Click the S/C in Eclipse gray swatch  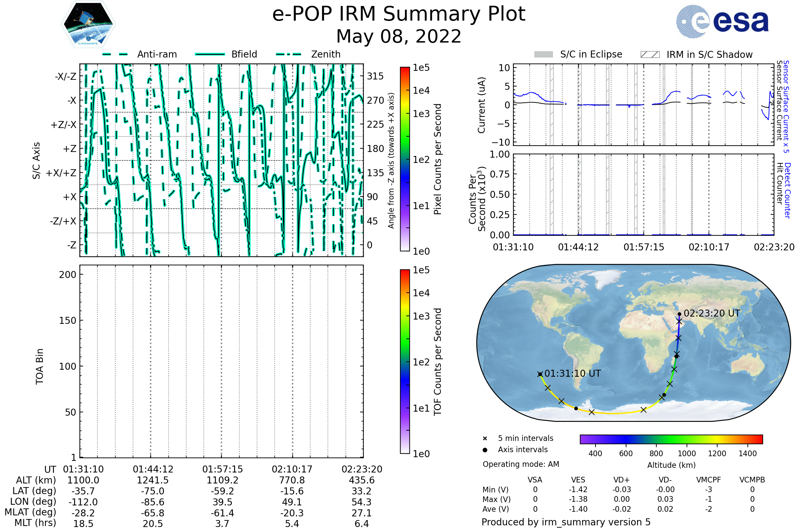(x=543, y=55)
